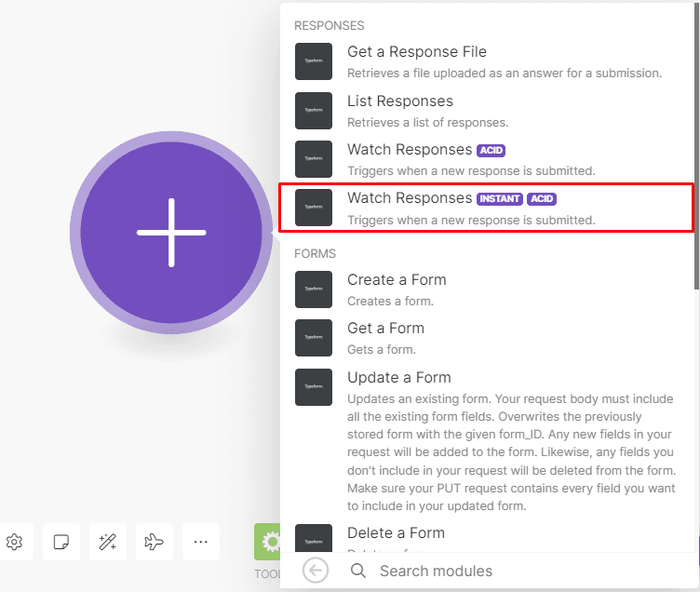Click the big purple plus module circle
Image resolution: width=700 pixels, height=592 pixels.
tap(171, 233)
